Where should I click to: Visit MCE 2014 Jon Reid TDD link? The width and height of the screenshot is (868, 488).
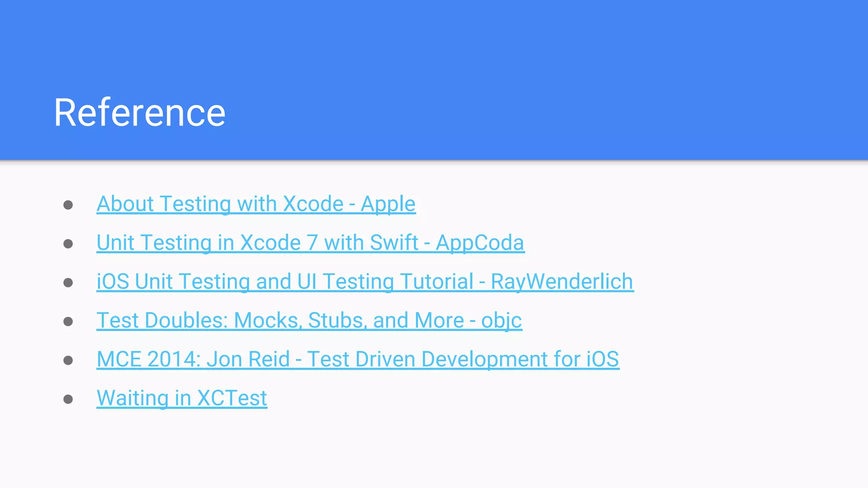point(358,359)
